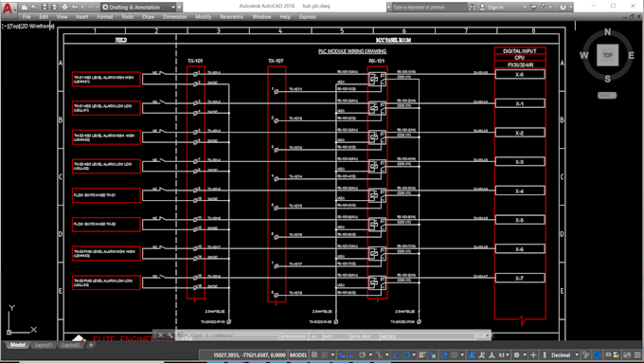Toggle Isometric Drafting in status bar
The height and width of the screenshot is (363, 644).
click(x=379, y=355)
